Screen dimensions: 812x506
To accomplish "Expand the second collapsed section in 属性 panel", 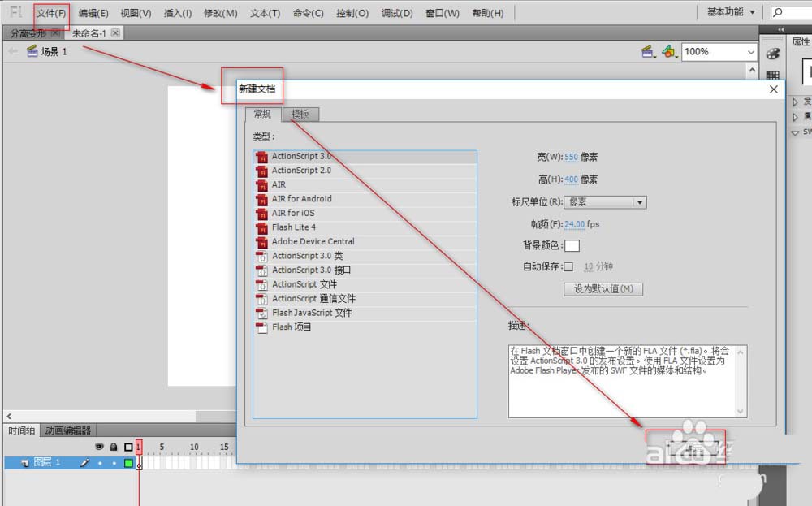I will click(x=796, y=117).
